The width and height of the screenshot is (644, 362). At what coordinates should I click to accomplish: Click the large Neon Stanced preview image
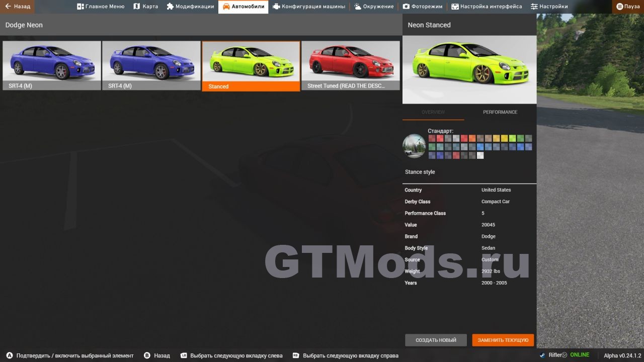point(469,69)
